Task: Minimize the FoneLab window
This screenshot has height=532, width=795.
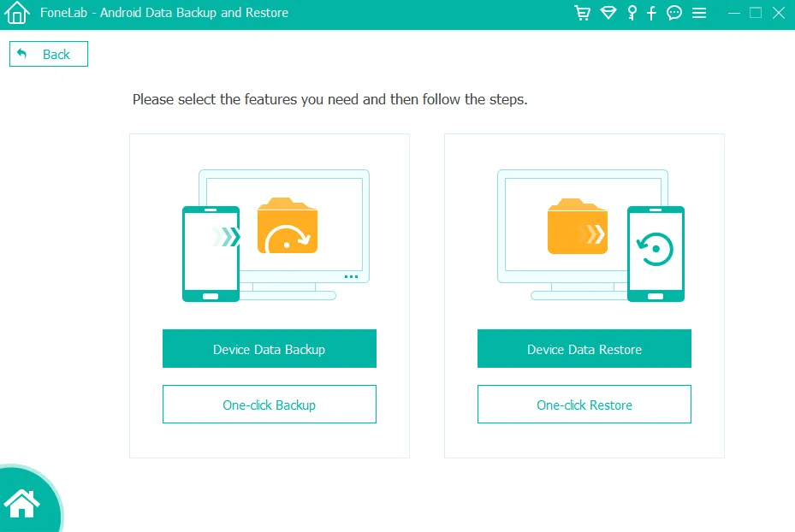Action: [x=735, y=13]
